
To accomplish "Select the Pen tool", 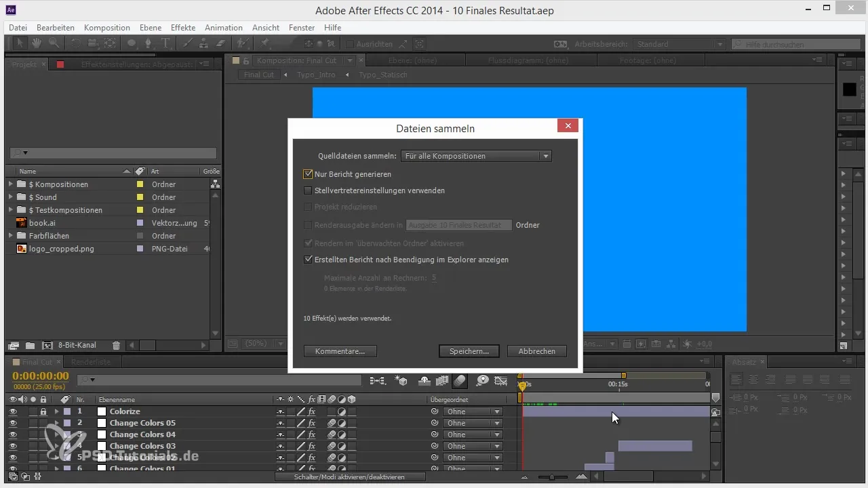I will (x=149, y=43).
